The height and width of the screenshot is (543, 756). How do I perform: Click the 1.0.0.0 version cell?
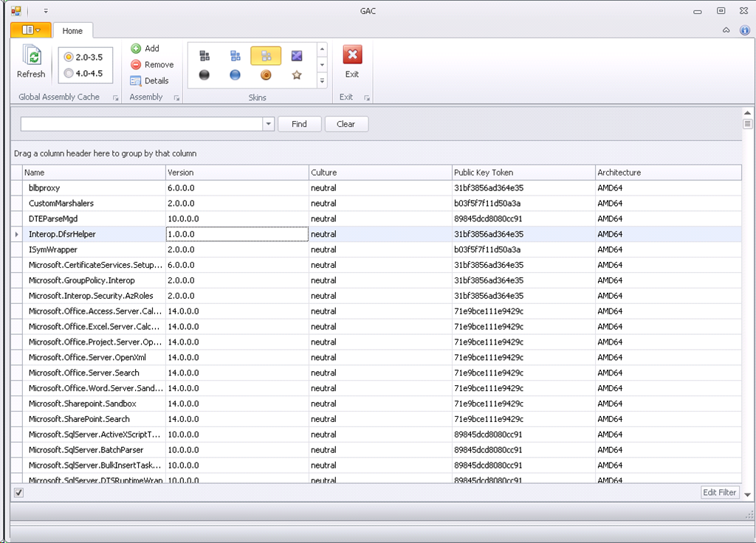pos(237,234)
